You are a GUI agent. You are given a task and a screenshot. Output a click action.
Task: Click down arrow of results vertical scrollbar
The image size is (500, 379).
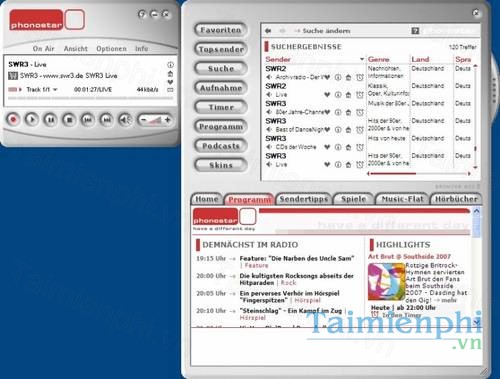[x=475, y=167]
